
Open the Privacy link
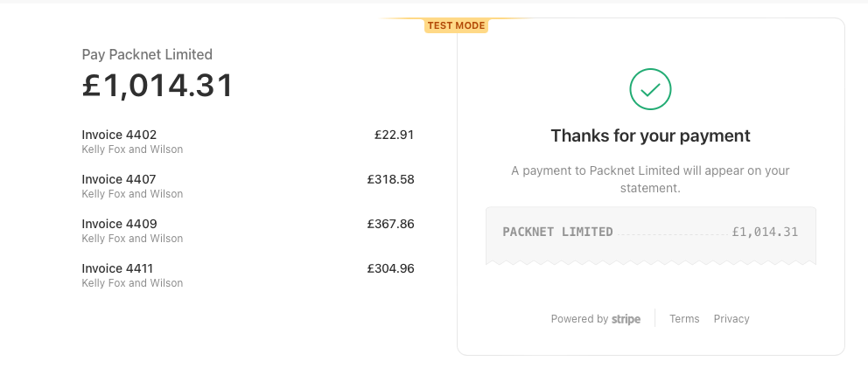pos(731,318)
